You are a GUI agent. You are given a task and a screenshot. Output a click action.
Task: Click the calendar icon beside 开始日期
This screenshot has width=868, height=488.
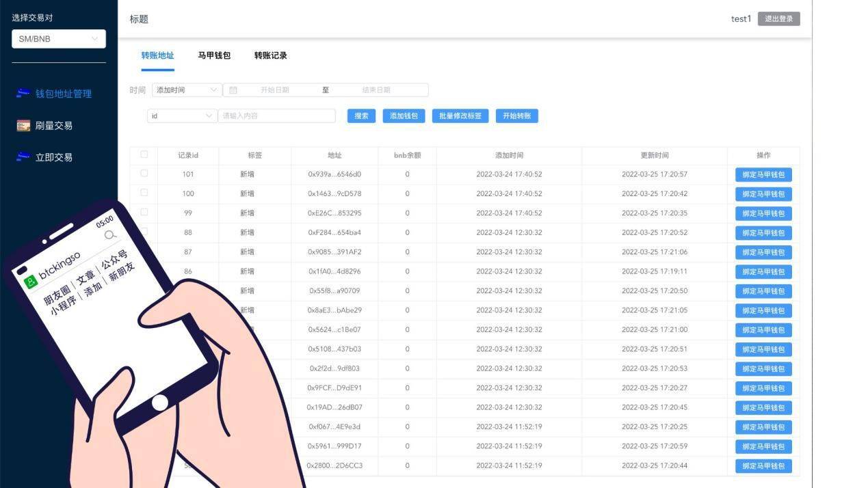232,90
